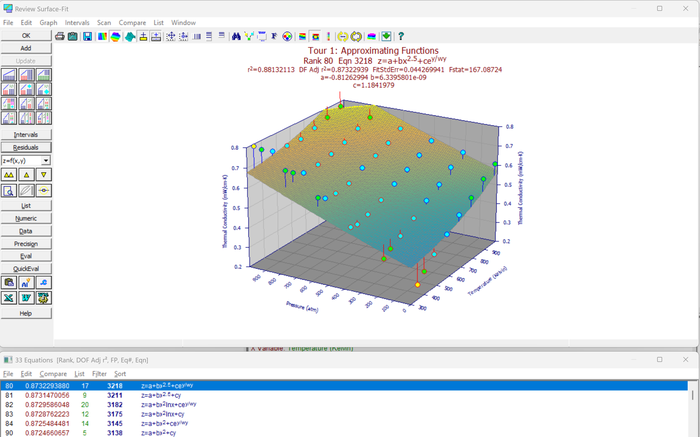Click the color wheel toolbar icon
The width and height of the screenshot is (700, 437).
pos(288,37)
